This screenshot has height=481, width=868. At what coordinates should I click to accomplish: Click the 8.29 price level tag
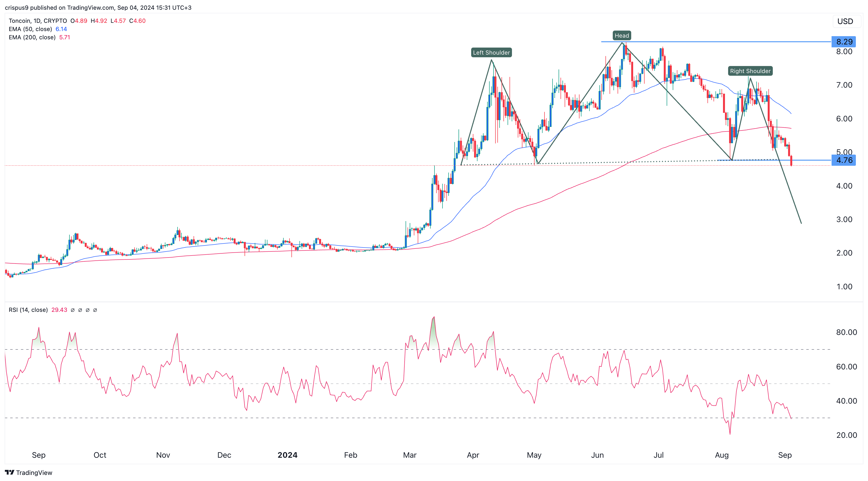click(844, 42)
